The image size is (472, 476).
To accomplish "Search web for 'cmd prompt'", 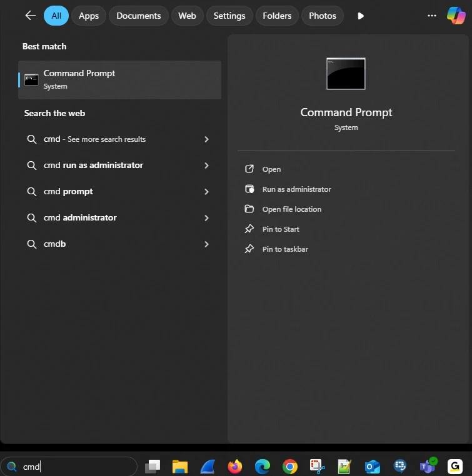I will (x=119, y=192).
